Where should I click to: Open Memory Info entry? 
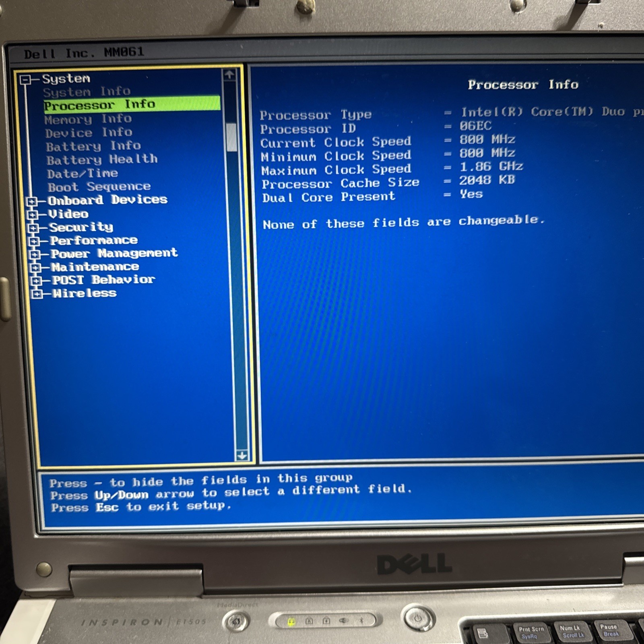click(x=88, y=119)
